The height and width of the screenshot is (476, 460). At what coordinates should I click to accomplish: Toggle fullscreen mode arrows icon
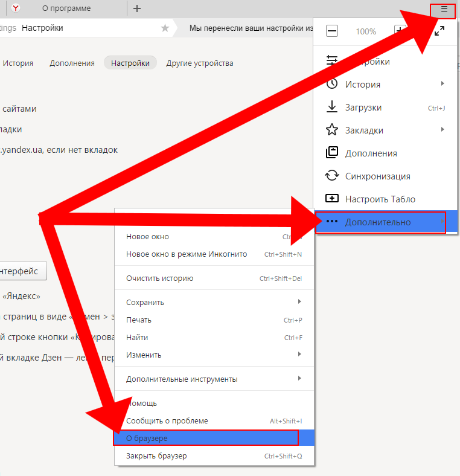coord(439,31)
